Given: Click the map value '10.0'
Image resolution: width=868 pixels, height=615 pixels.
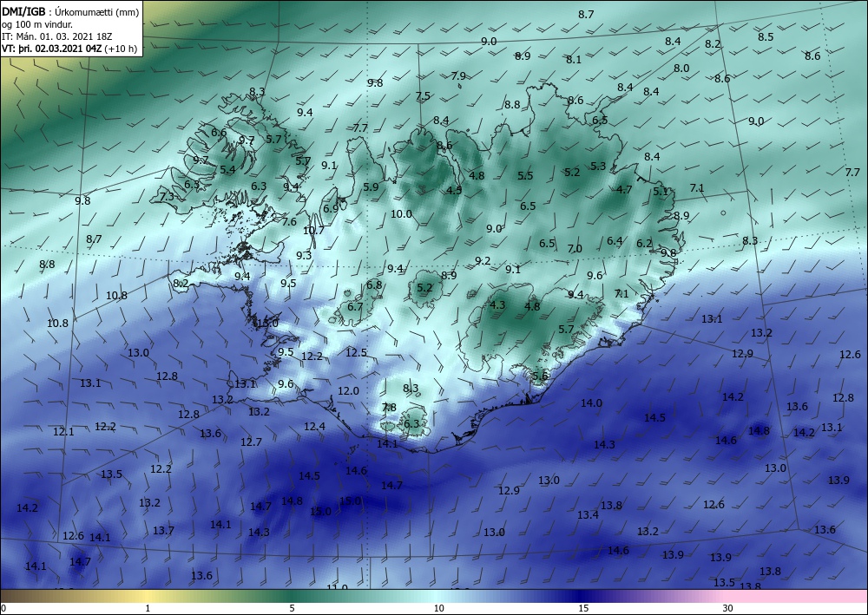Looking at the screenshot, I should pos(401,214).
